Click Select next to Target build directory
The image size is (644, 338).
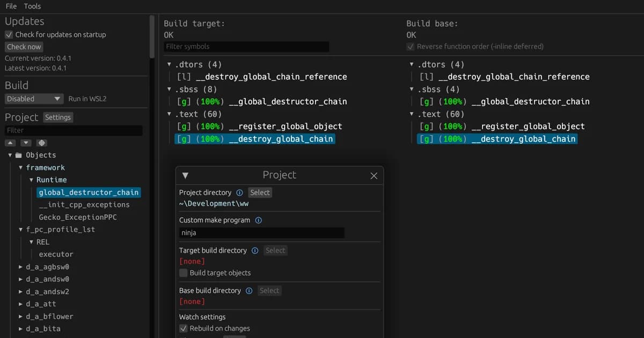pos(275,251)
